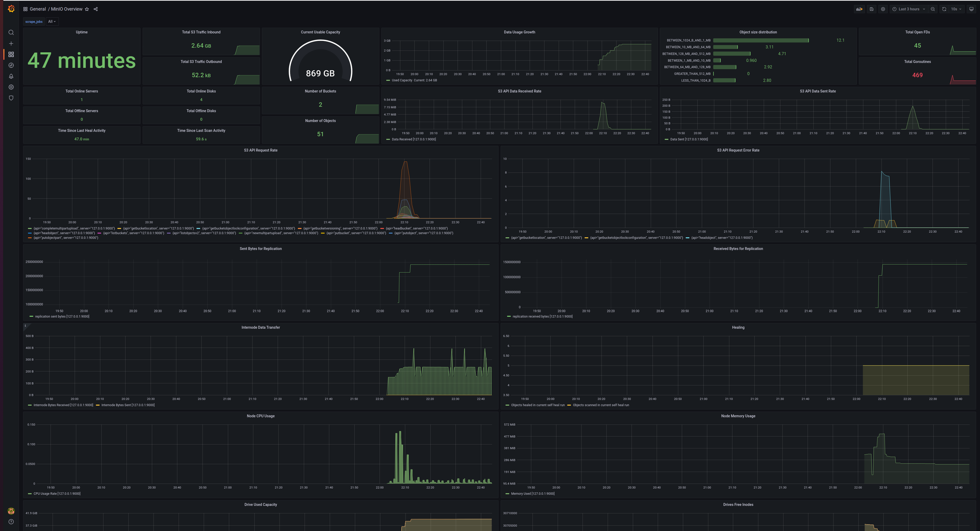The image size is (980, 531).
Task: Click the General breadcrumb link
Action: coord(37,9)
